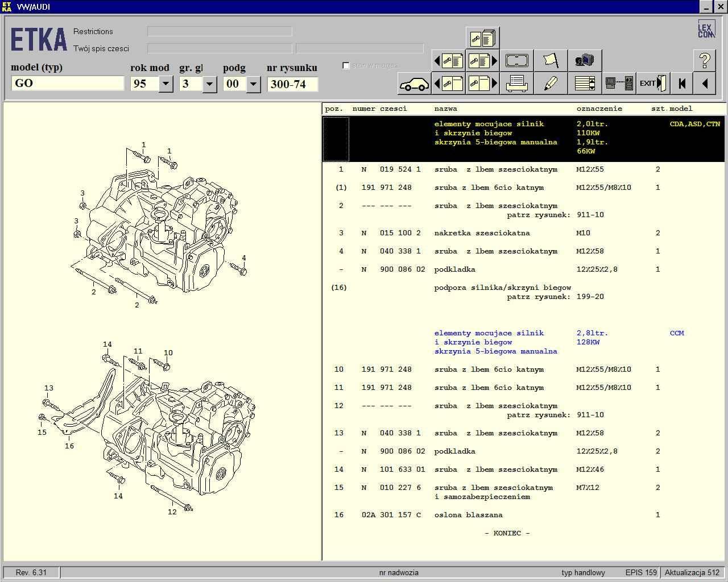Click the model (typ) field showing GO

67,84
